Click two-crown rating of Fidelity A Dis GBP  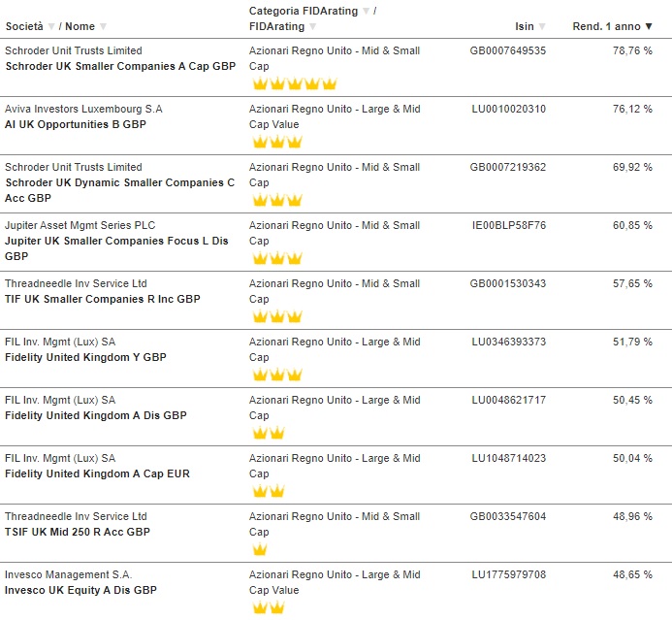tap(269, 433)
